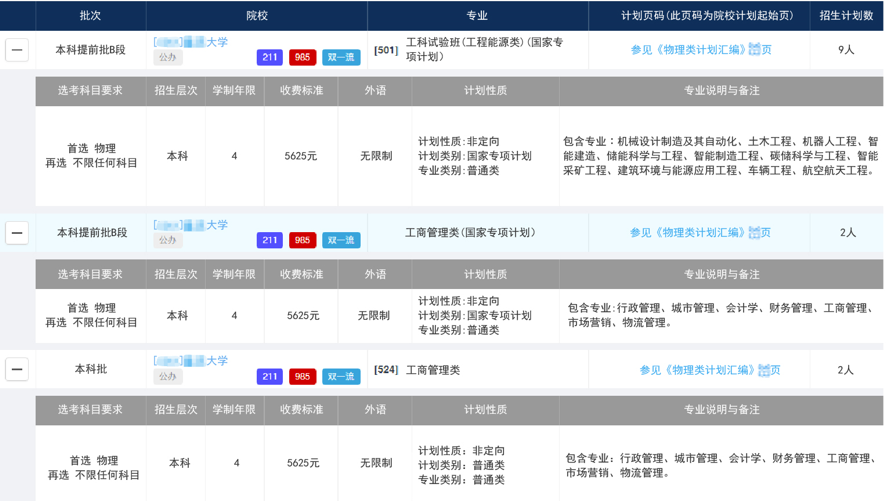Click the 双一流 badge in the 本科批 row
The image size is (893, 501).
[x=341, y=376]
